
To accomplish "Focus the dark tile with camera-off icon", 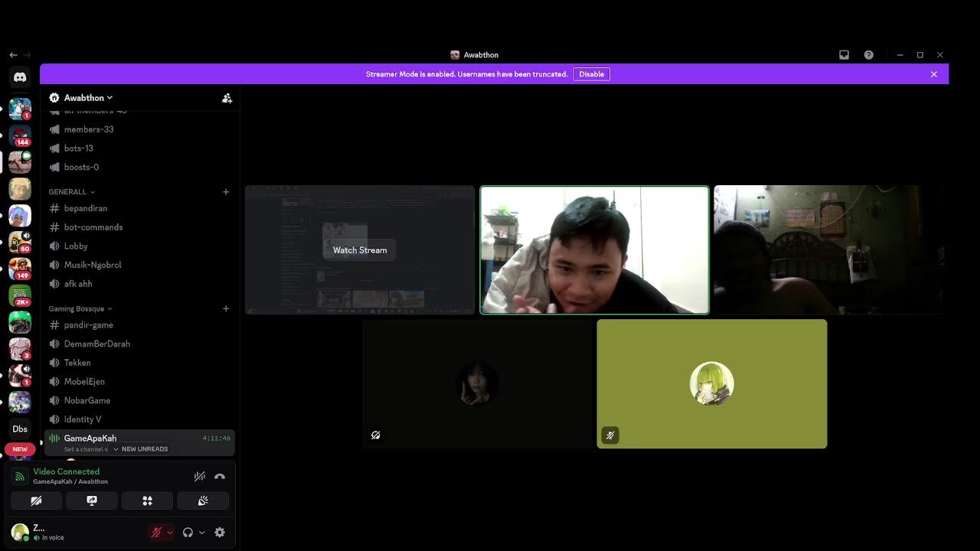I will [x=477, y=383].
